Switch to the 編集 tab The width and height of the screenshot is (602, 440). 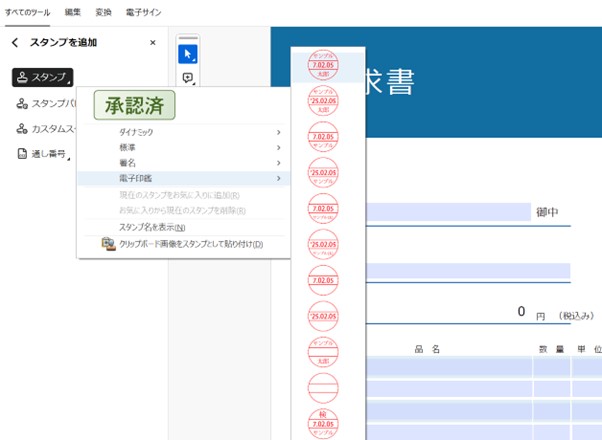coord(73,11)
